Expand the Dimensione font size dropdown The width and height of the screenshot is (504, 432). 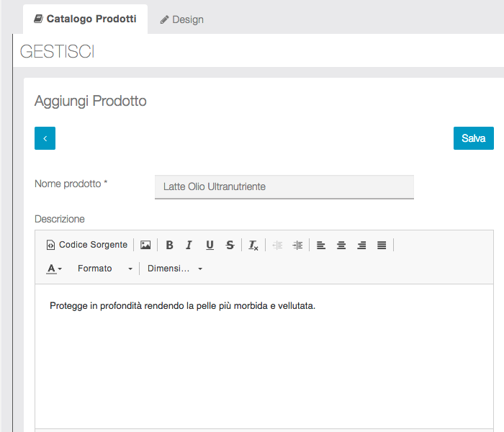[x=175, y=269]
